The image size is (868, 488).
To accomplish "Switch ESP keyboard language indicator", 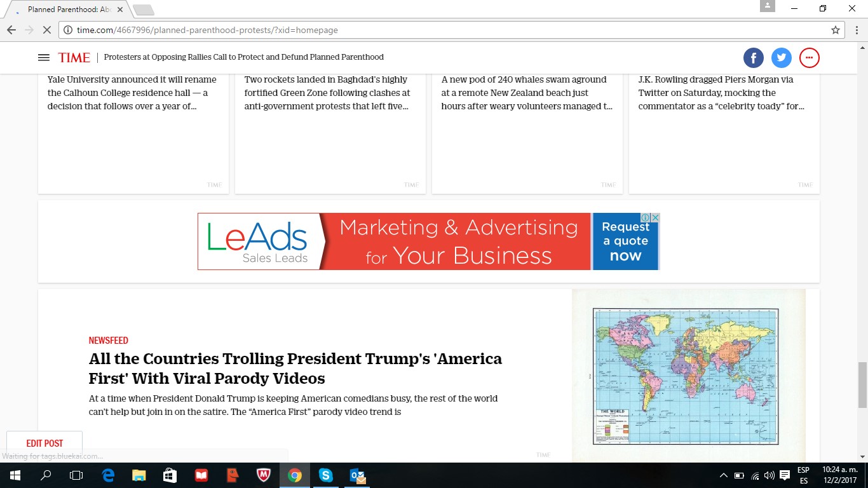I will coord(803,475).
